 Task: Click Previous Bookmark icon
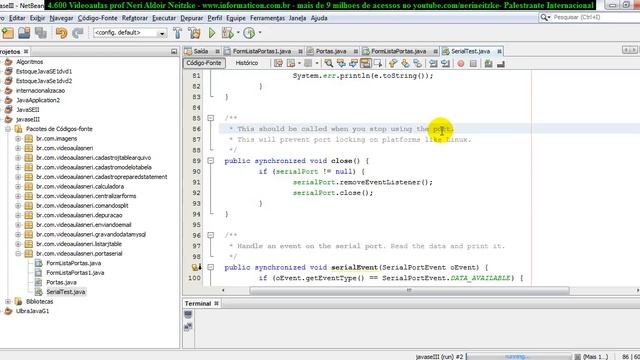[393, 63]
